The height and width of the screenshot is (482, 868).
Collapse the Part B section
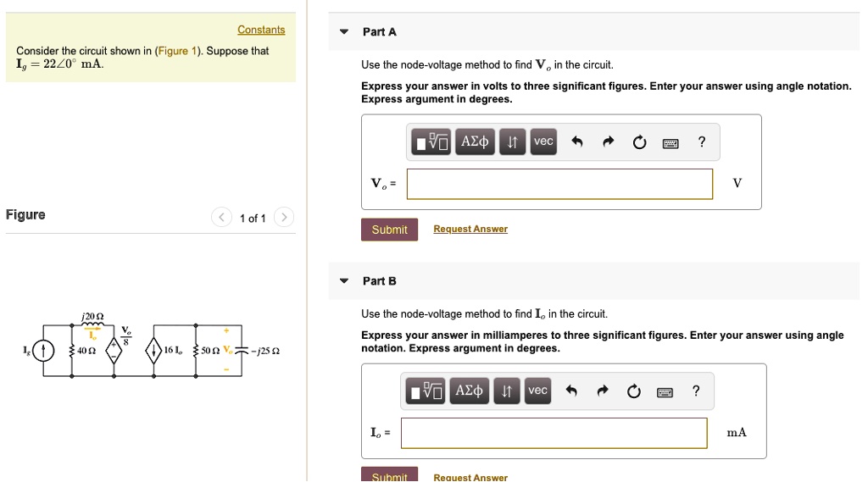point(343,281)
